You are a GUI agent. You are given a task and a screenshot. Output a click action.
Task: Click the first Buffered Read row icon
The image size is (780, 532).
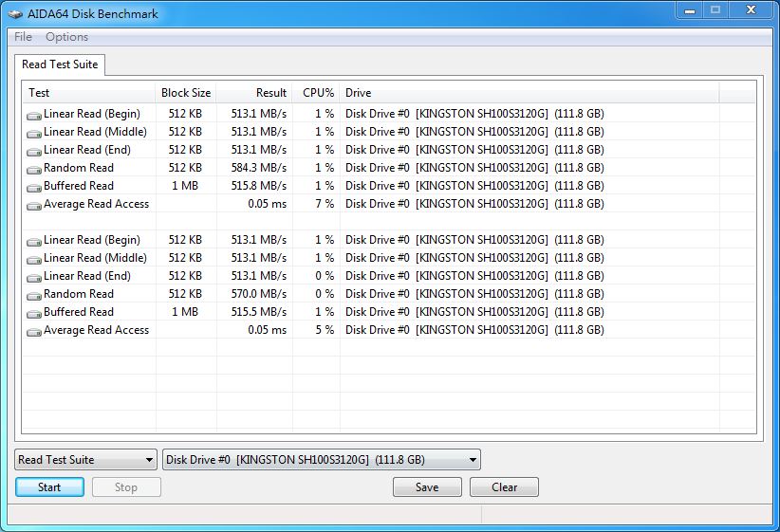pyautogui.click(x=34, y=187)
